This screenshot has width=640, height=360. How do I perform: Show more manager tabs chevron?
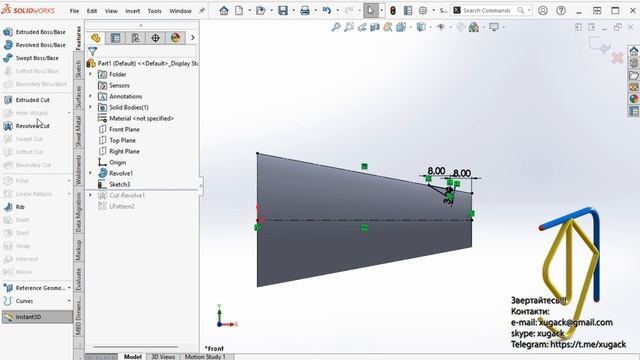click(x=193, y=38)
